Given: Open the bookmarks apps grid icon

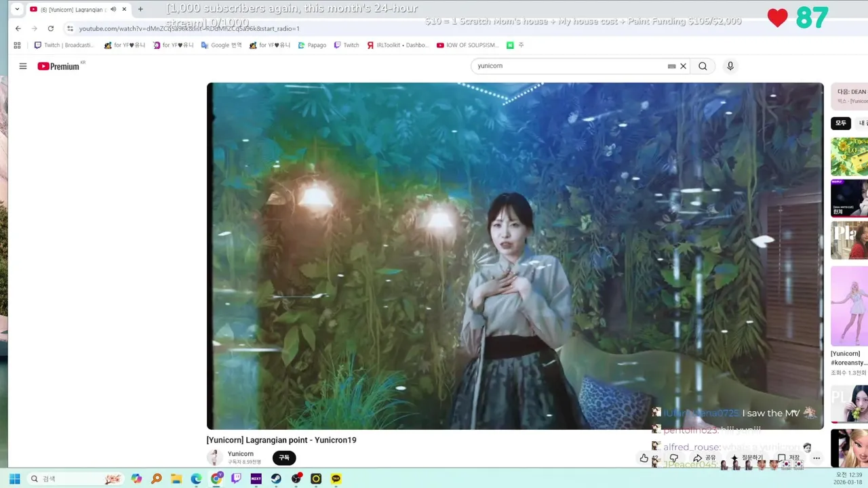Looking at the screenshot, I should 18,45.
